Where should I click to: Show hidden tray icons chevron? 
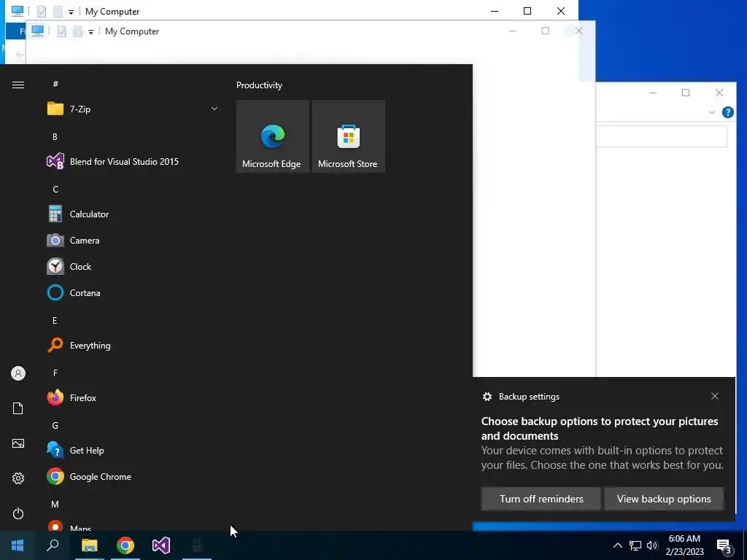coord(617,545)
